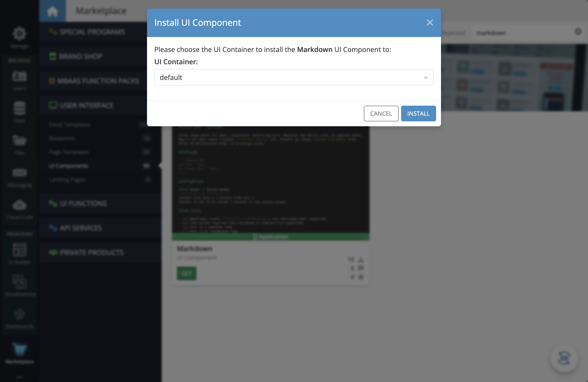The width and height of the screenshot is (588, 382).
Task: Close the Install UI Component dialog
Action: pos(430,22)
